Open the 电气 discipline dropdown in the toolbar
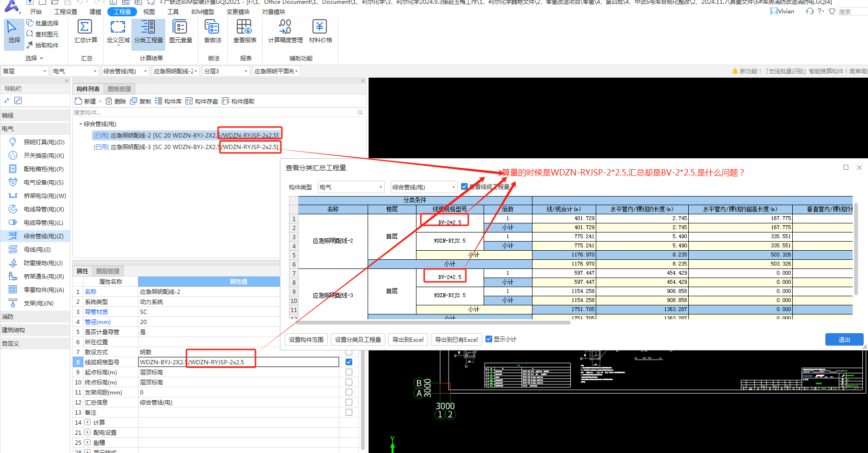 75,71
